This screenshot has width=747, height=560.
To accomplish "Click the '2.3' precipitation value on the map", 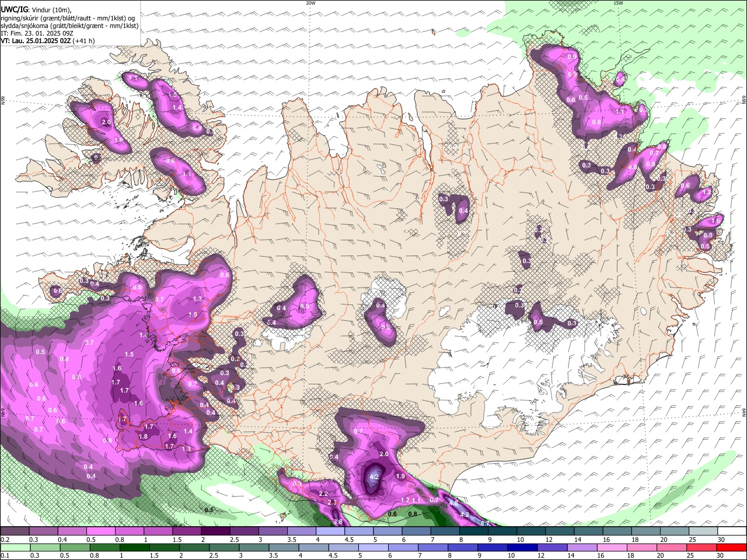I will pyautogui.click(x=332, y=502).
